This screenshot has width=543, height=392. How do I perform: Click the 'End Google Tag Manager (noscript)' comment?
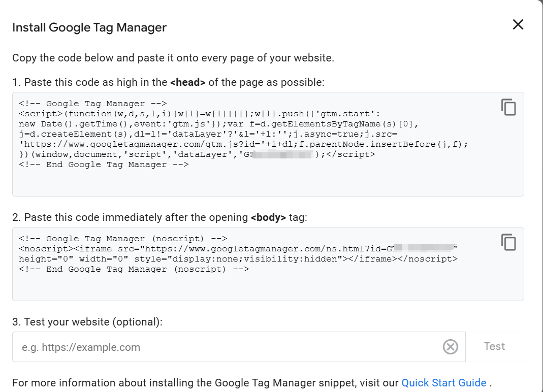[134, 269]
